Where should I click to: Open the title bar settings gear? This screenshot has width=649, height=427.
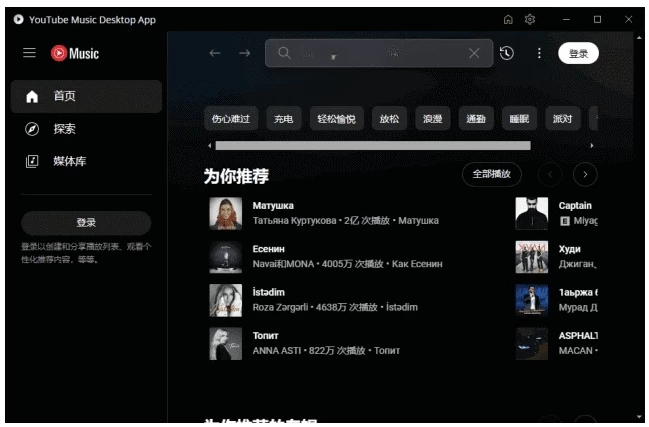click(x=530, y=19)
